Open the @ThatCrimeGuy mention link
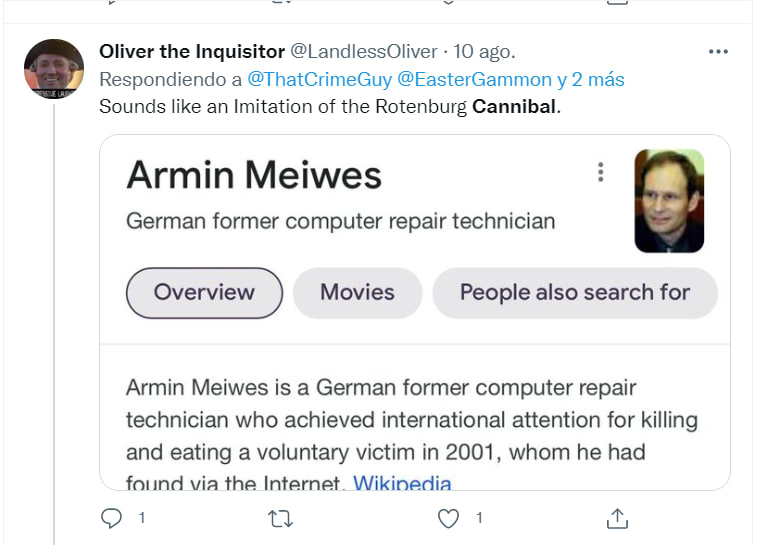 (319, 79)
